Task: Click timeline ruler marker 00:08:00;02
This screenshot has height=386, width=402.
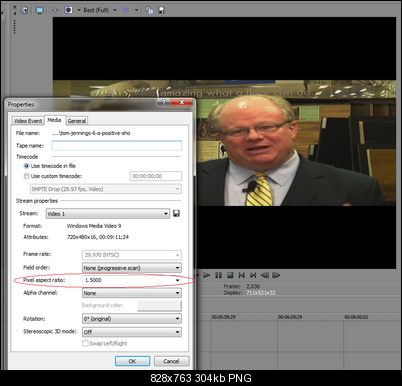Action: pyautogui.click(x=356, y=317)
